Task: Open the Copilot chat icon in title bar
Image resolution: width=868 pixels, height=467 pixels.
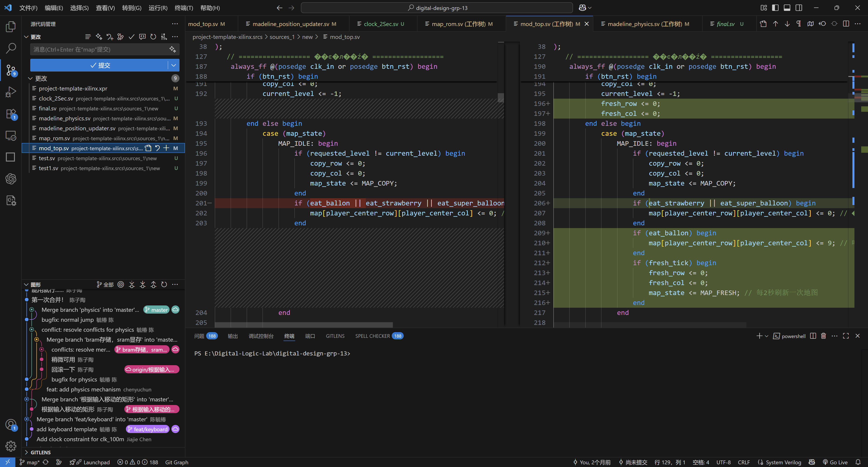Action: tap(582, 8)
